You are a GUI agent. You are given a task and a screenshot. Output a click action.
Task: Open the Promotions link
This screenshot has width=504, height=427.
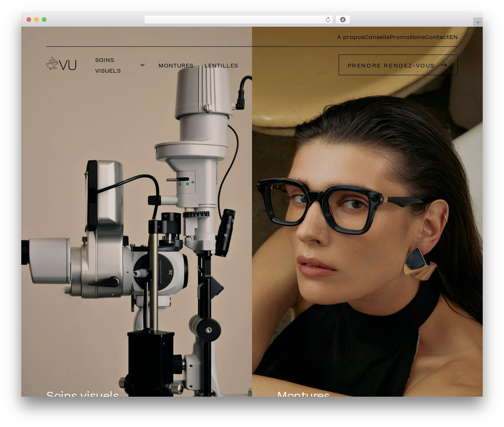tap(407, 37)
